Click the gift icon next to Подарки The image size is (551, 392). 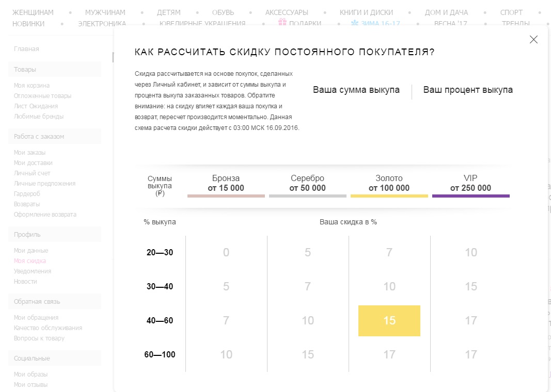(282, 22)
